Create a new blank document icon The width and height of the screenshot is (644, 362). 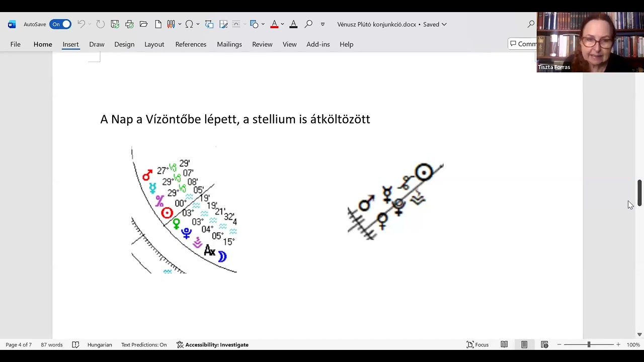(158, 24)
